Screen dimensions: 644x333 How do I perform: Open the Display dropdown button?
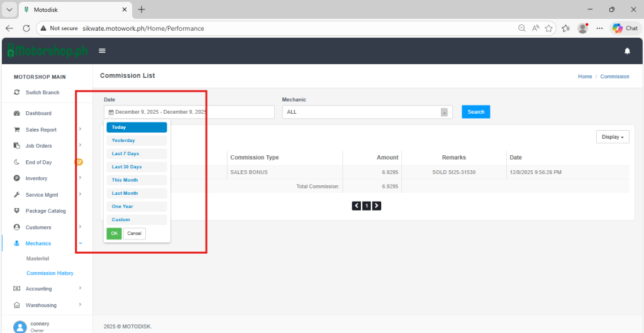tap(613, 137)
